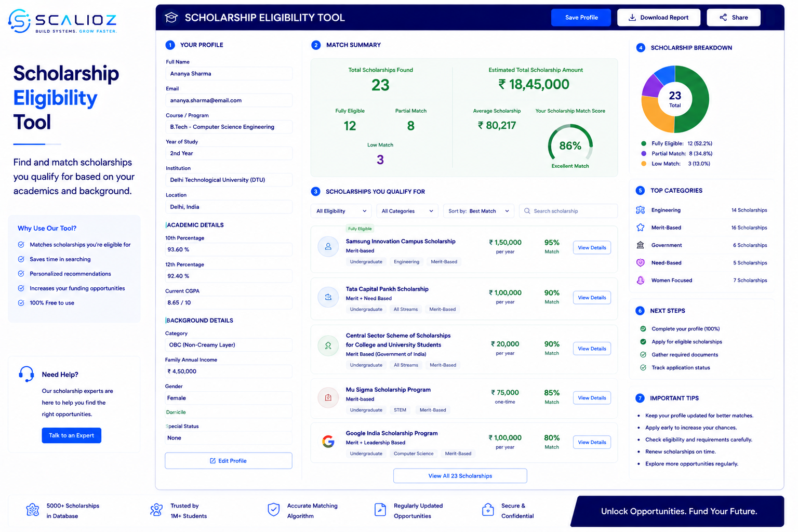798x532 pixels.
Task: Click the Undergraduate tag under Central Sector Scheme
Action: 366,365
